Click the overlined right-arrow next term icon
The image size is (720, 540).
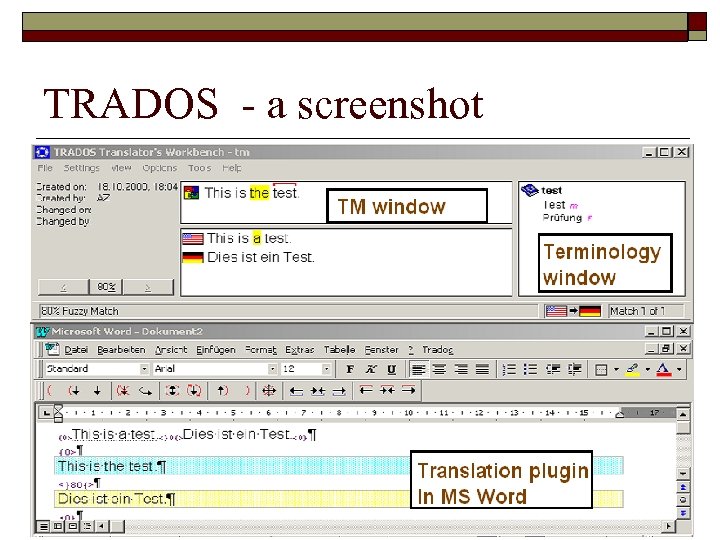point(408,390)
